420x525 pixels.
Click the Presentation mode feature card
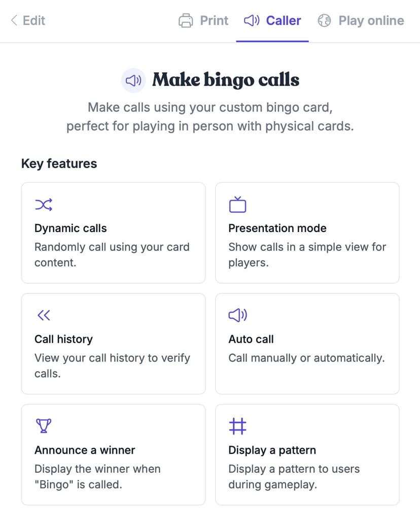(x=307, y=233)
